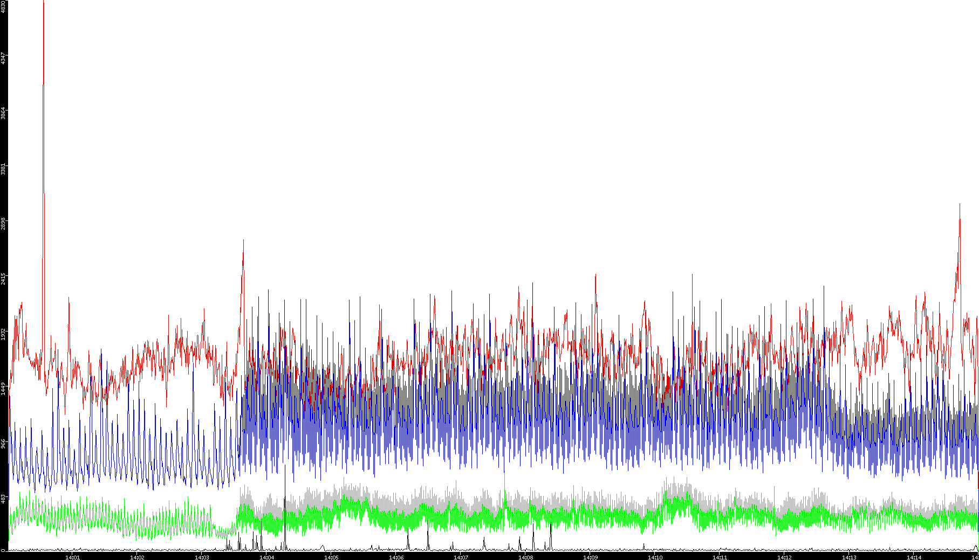Click the 483 y-axis label
This screenshot has height=560, width=979.
[3, 499]
